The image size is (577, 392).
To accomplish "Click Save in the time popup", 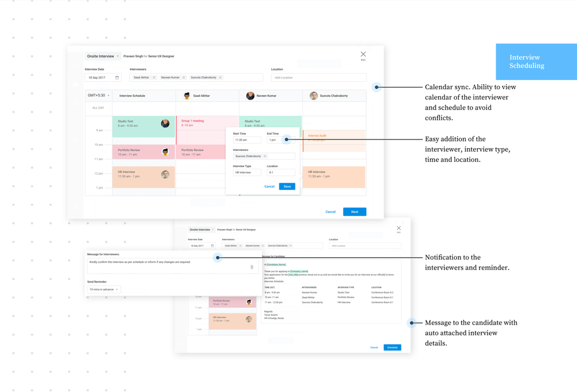I will pyautogui.click(x=287, y=186).
